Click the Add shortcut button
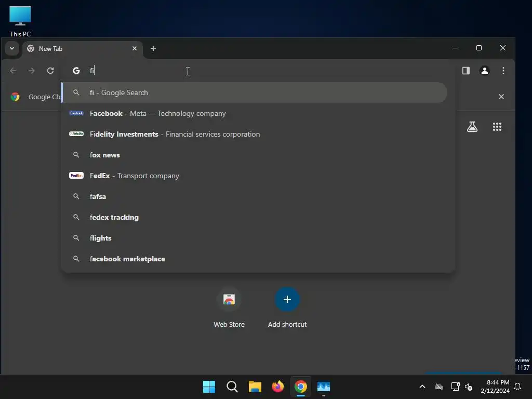 [287, 308]
